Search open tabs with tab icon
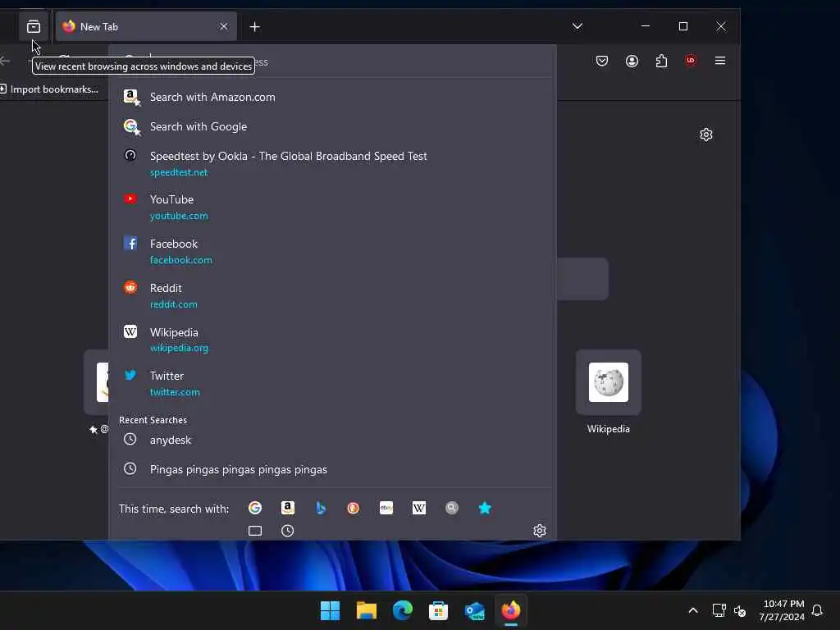Screen dimensions: 840x630 coord(255,531)
